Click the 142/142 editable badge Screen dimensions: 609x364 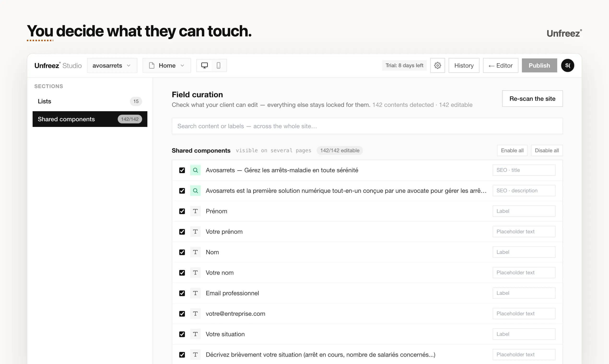pos(340,150)
